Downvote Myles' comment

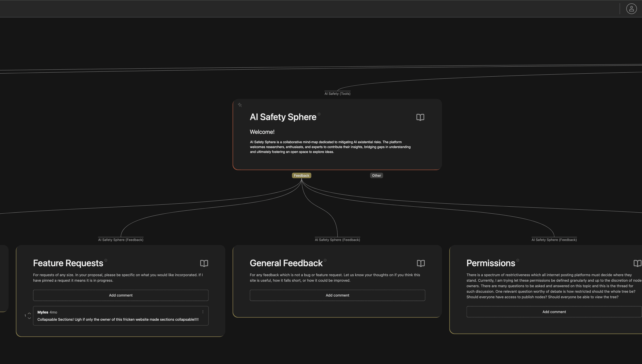(29, 318)
